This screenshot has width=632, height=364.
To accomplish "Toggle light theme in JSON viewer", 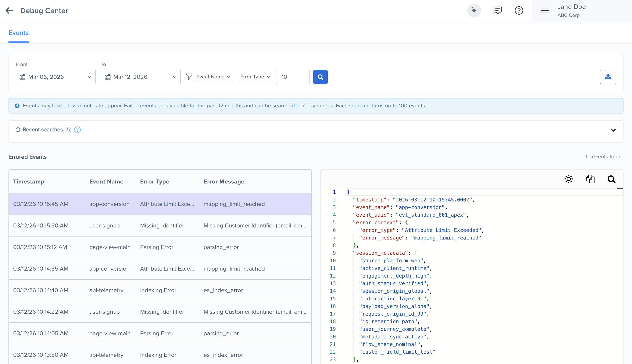I will coord(569,179).
